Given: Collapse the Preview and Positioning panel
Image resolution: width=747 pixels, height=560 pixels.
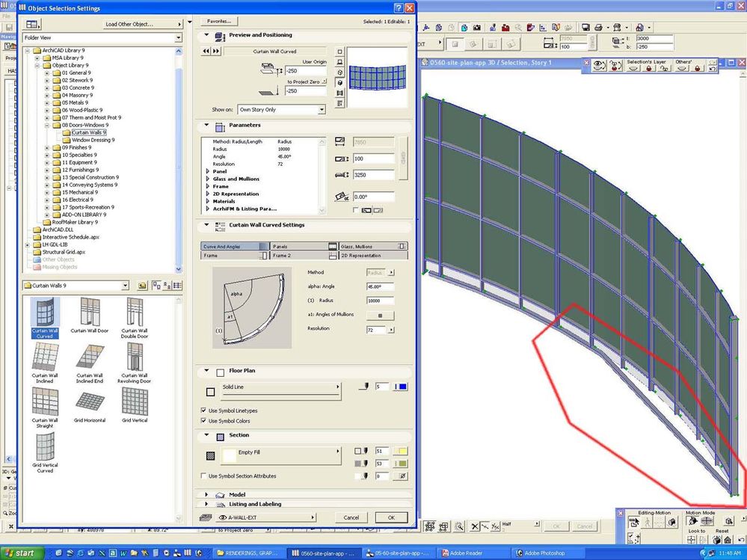Looking at the screenshot, I should 206,34.
